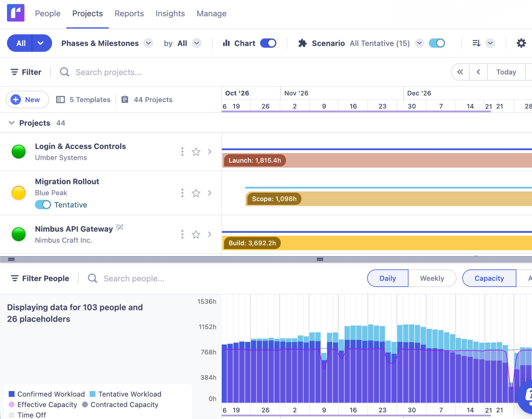The height and width of the screenshot is (419, 532).
Task: Collapse the Projects 44 group
Action: 12,123
